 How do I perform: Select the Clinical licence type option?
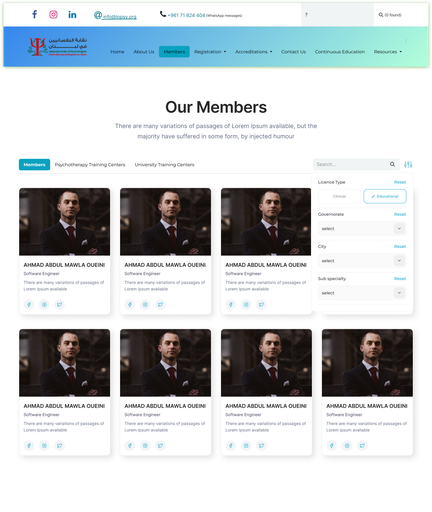click(x=339, y=196)
